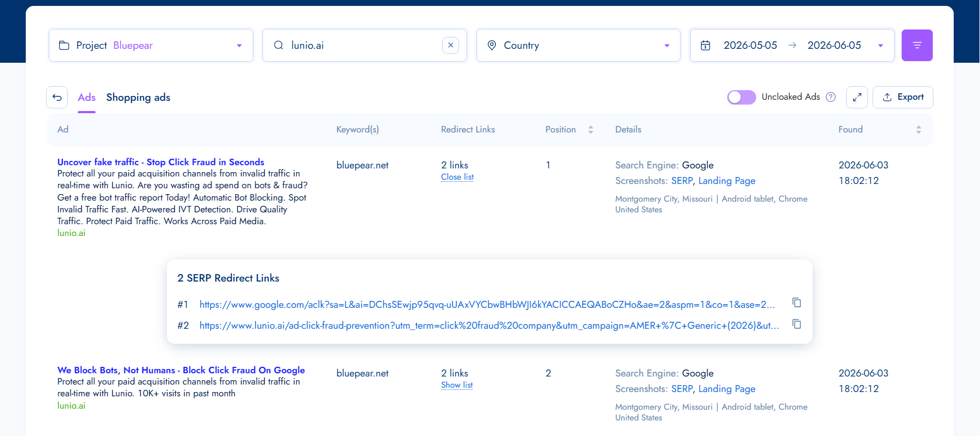Click the folder icon beside Project
The height and width of the screenshot is (436, 980).
pyautogui.click(x=64, y=45)
